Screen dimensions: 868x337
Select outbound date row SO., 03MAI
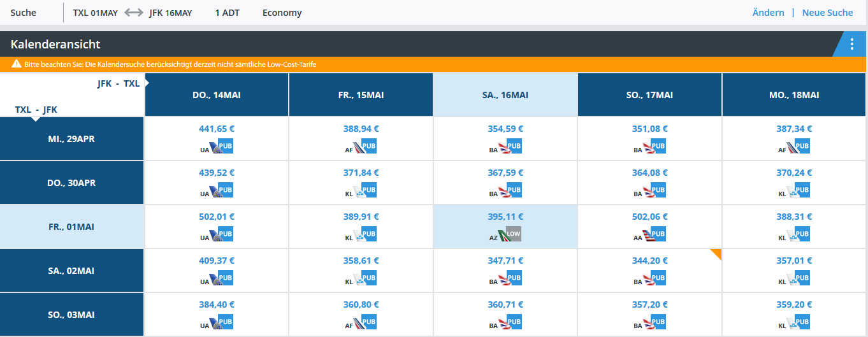pos(72,315)
